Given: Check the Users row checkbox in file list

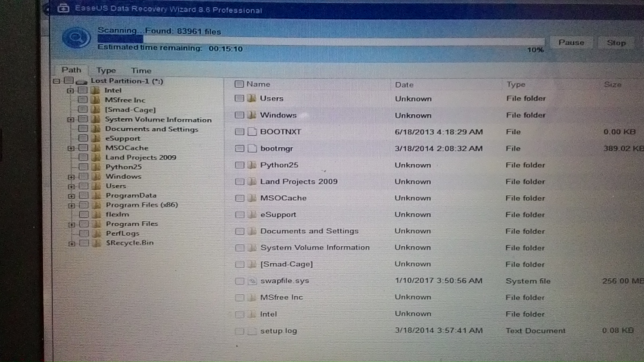Looking at the screenshot, I should click(x=239, y=98).
